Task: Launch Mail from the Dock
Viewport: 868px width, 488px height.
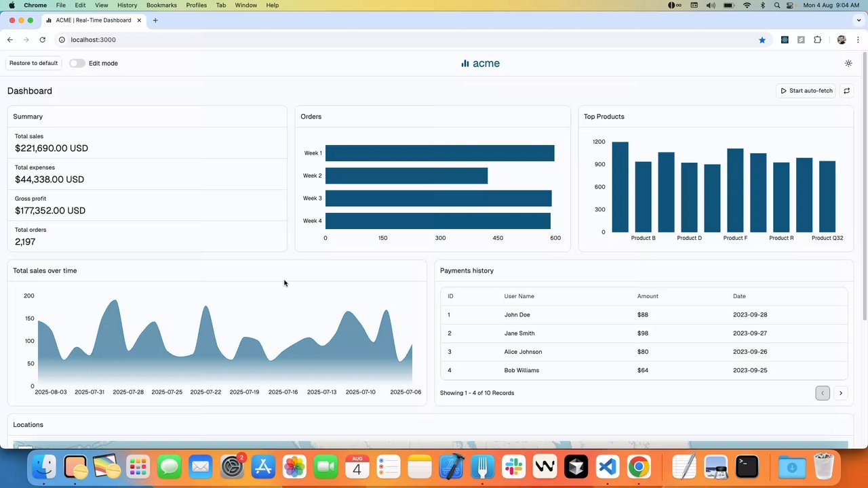Action: 201,467
